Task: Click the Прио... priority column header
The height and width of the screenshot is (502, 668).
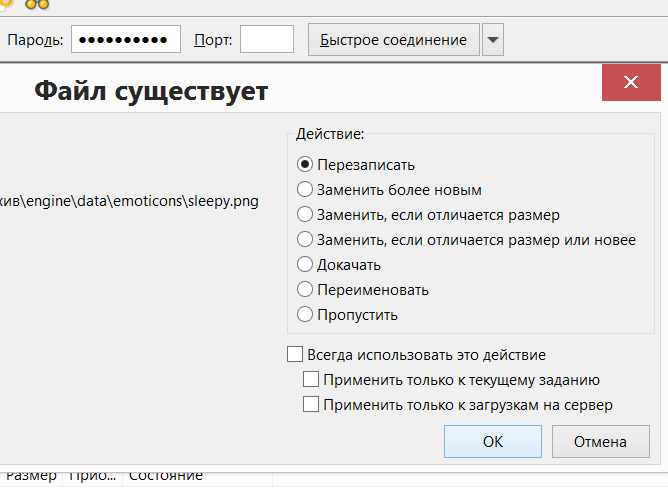Action: (x=92, y=477)
